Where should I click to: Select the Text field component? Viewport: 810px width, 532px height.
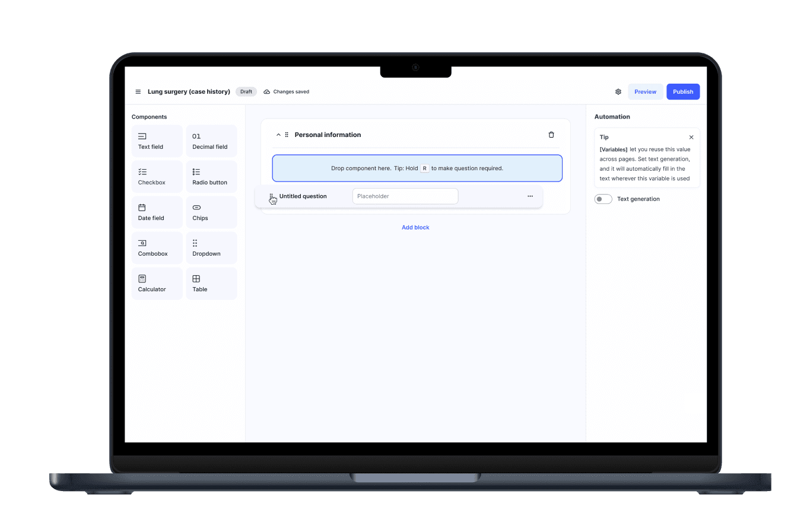[157, 141]
